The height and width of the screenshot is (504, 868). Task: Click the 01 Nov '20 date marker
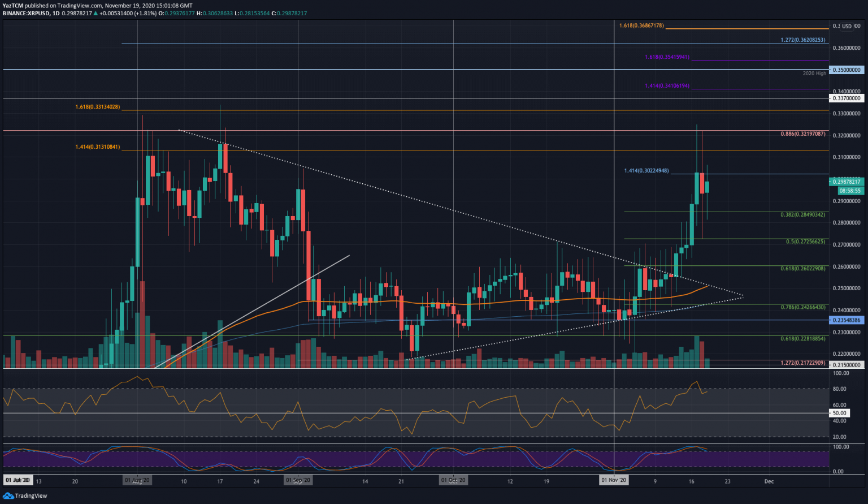[x=614, y=480]
